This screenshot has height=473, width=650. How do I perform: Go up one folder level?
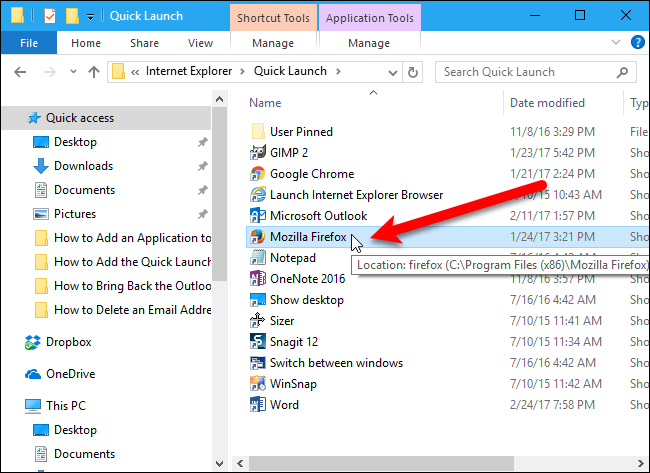94,72
